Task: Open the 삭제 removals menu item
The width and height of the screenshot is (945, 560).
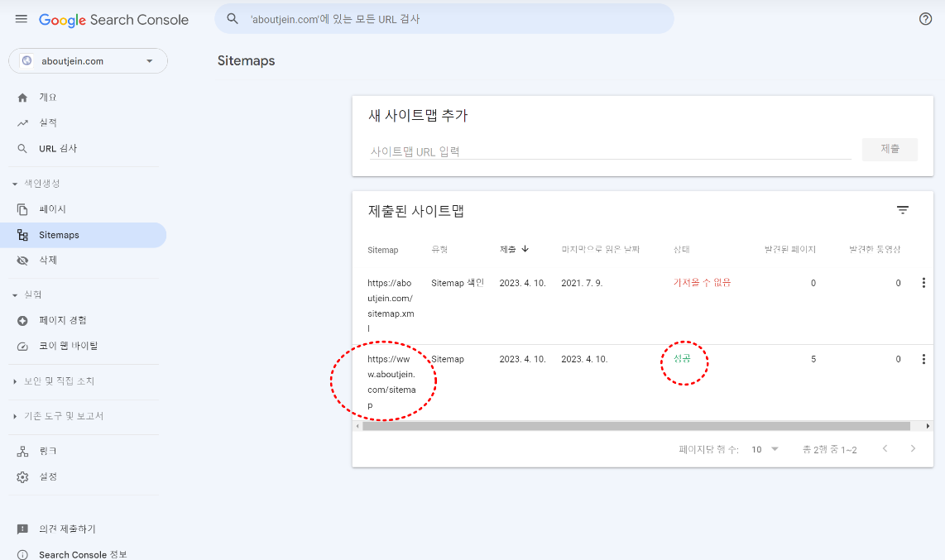Action: (x=84, y=260)
